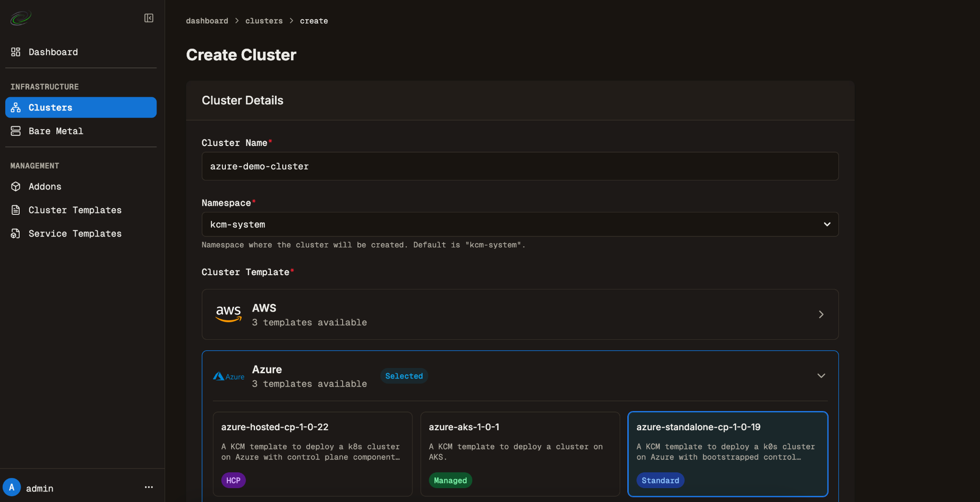Open the Namespace dropdown
Viewport: 980px width, 502px height.
pos(520,224)
